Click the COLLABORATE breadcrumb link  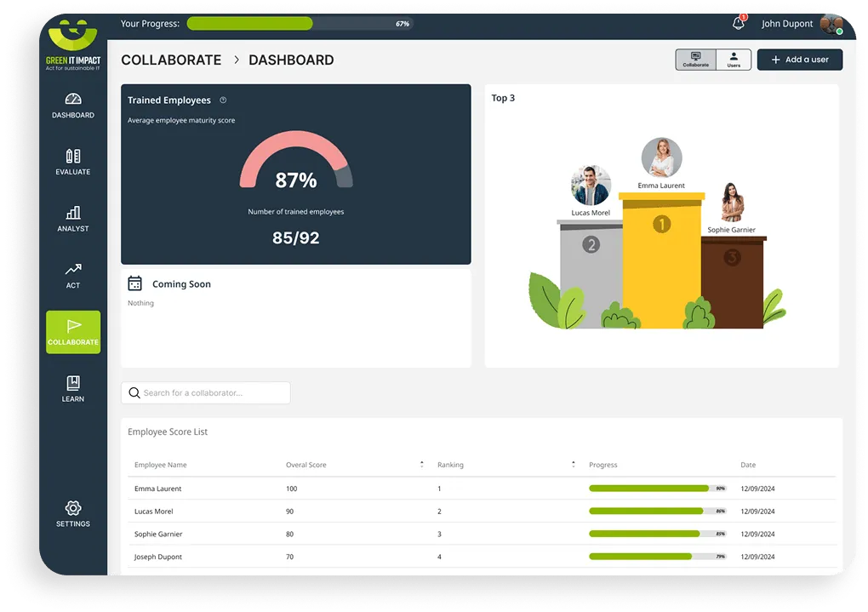171,60
